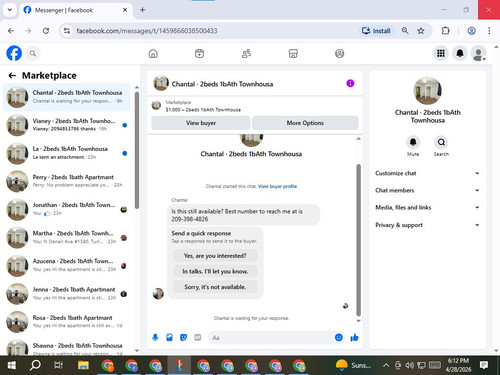The image size is (500, 375).
Task: Open the Friends icon
Action: coord(246,53)
